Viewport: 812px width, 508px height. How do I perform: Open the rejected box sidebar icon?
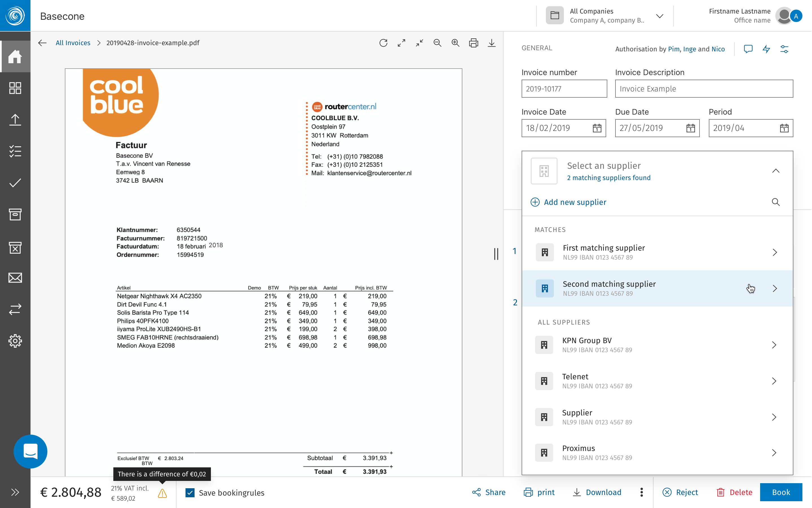(x=15, y=248)
